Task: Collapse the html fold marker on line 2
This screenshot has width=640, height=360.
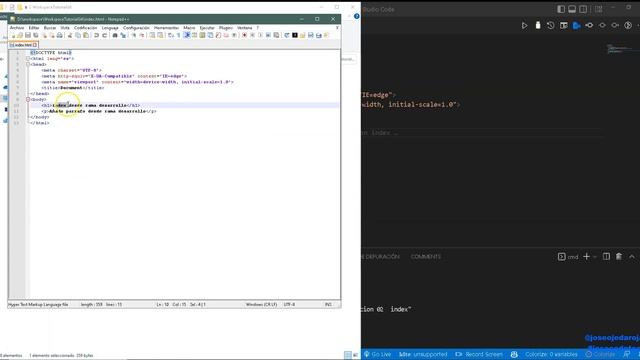Action: [x=28, y=58]
